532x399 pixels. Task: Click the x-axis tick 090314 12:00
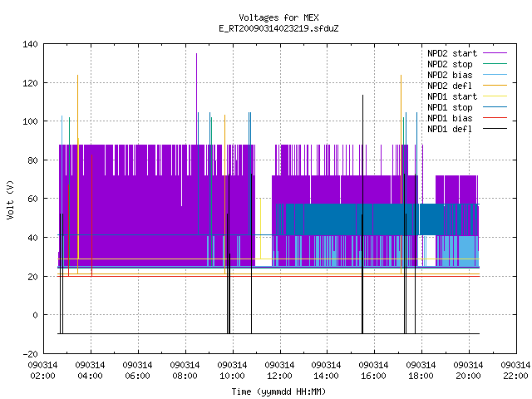pyautogui.click(x=279, y=371)
